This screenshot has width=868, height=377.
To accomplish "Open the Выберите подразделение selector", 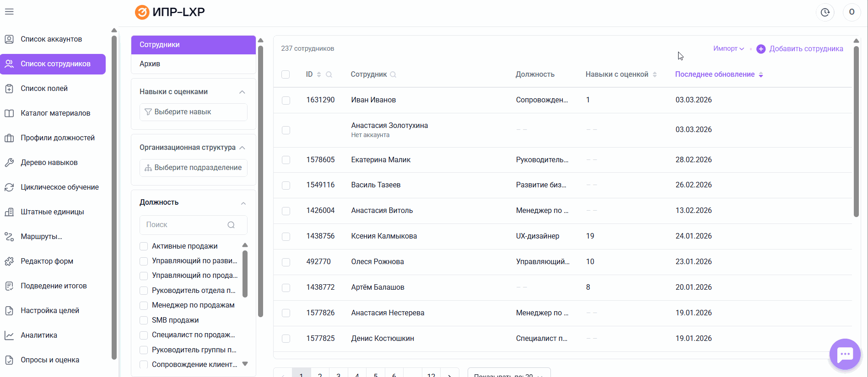I will [194, 168].
